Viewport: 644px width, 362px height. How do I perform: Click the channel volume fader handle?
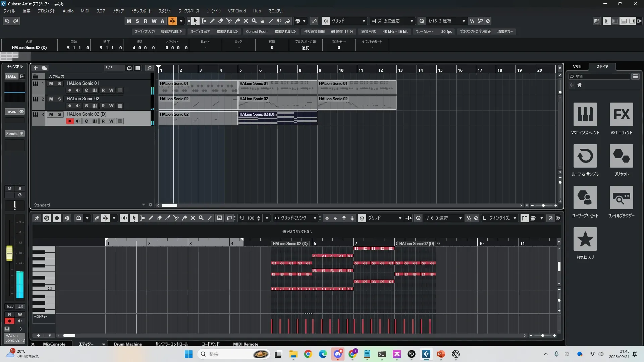coord(9,253)
